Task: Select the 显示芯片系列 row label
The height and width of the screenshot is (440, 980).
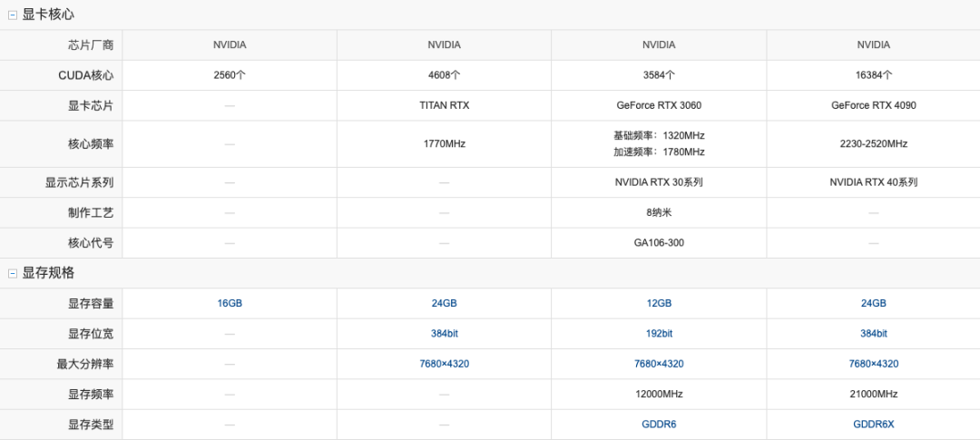Action: point(79,183)
